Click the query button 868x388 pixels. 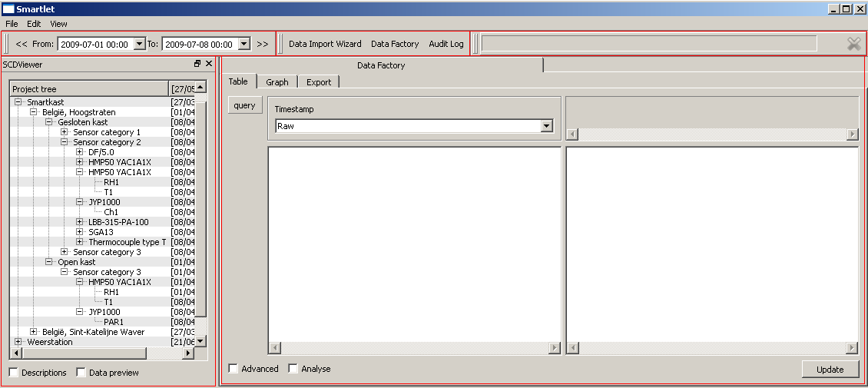point(245,105)
